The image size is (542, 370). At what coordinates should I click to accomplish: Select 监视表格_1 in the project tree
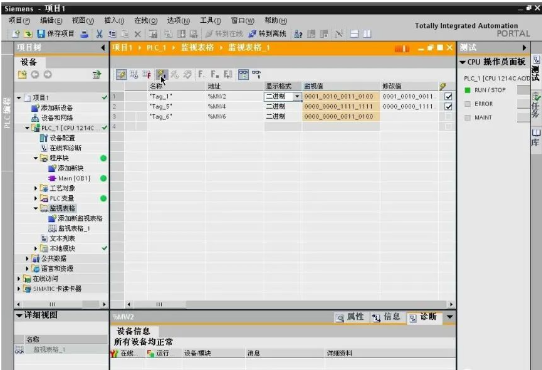tap(69, 229)
